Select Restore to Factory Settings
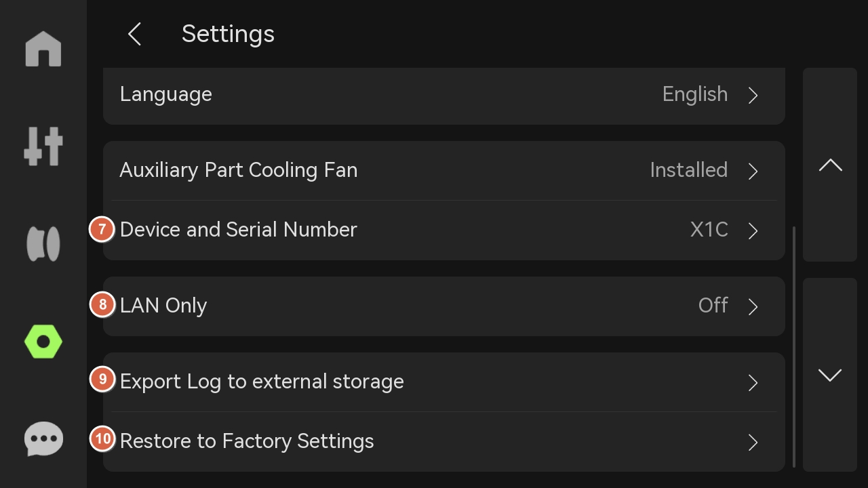The height and width of the screenshot is (488, 868). [247, 441]
